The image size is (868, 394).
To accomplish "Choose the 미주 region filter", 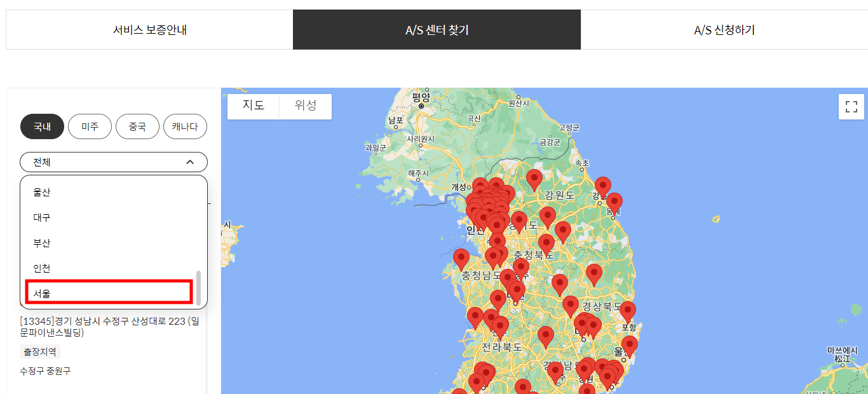I will (x=90, y=126).
